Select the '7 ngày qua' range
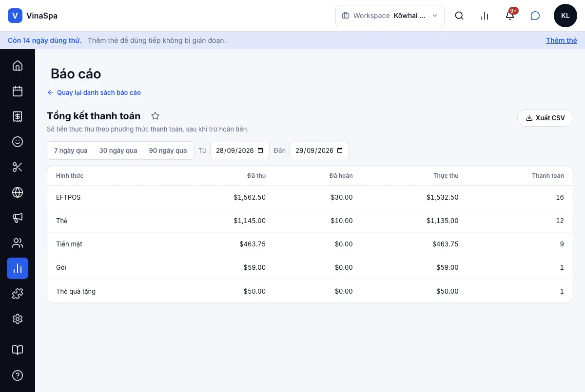This screenshot has height=392, width=585. pos(71,150)
